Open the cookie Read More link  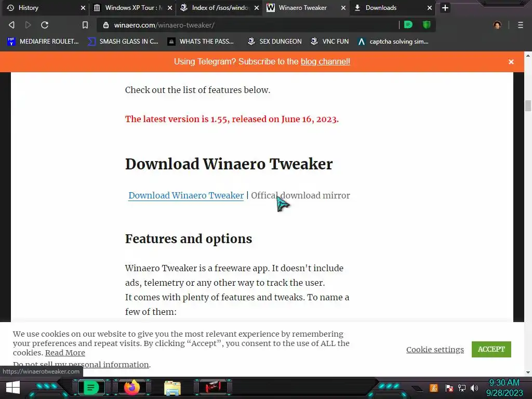(65, 353)
